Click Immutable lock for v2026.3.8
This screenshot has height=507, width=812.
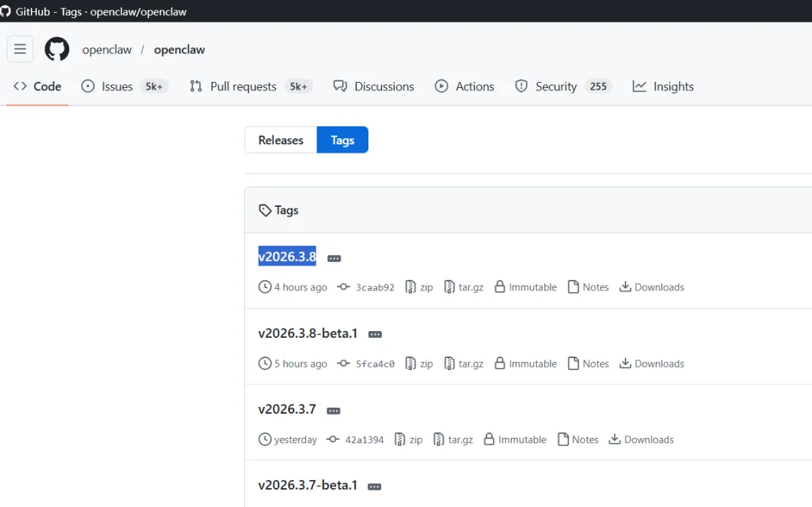(x=525, y=287)
